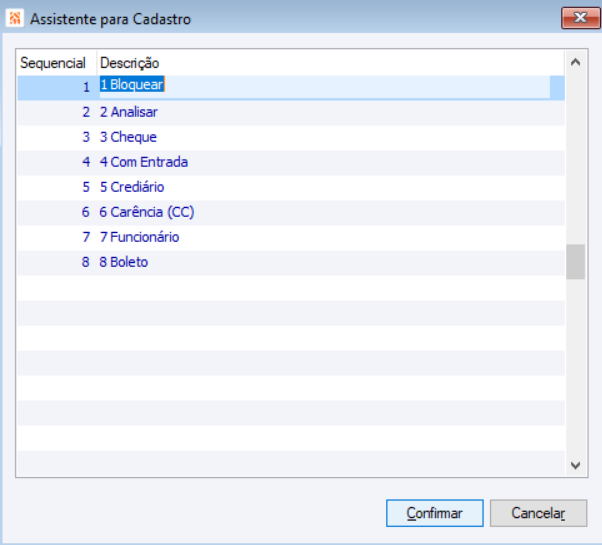The width and height of the screenshot is (602, 545).
Task: Click the Sequencial column header
Action: tap(53, 63)
